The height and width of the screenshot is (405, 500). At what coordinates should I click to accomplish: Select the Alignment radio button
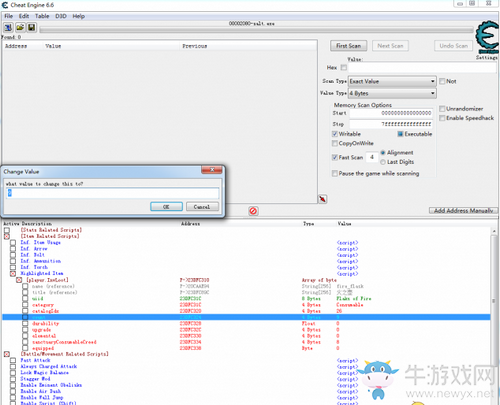coord(383,153)
